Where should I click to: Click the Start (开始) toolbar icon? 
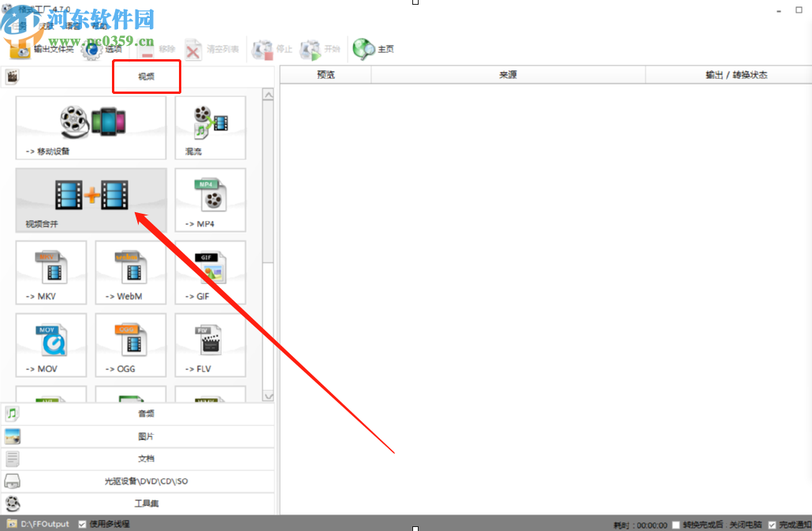311,50
